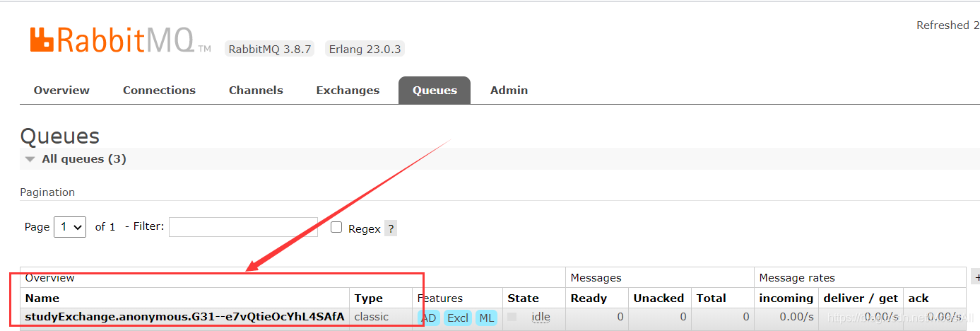Click the Features column header
Viewport: 980px width, 331px height.
tap(440, 298)
